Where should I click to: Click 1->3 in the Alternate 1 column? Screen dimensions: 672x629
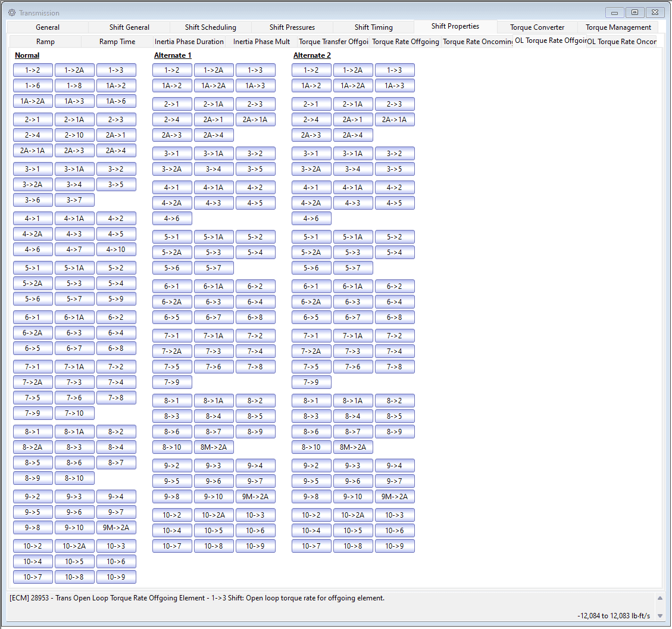coord(255,70)
